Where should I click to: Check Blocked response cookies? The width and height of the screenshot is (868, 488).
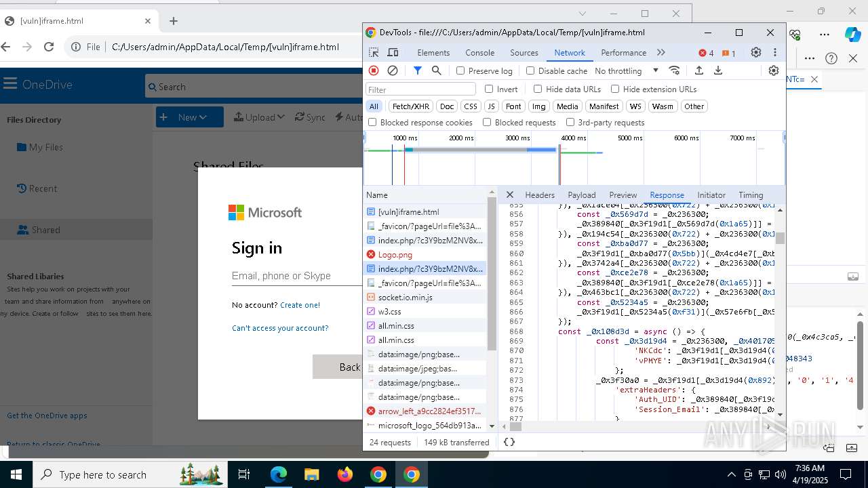(x=372, y=122)
